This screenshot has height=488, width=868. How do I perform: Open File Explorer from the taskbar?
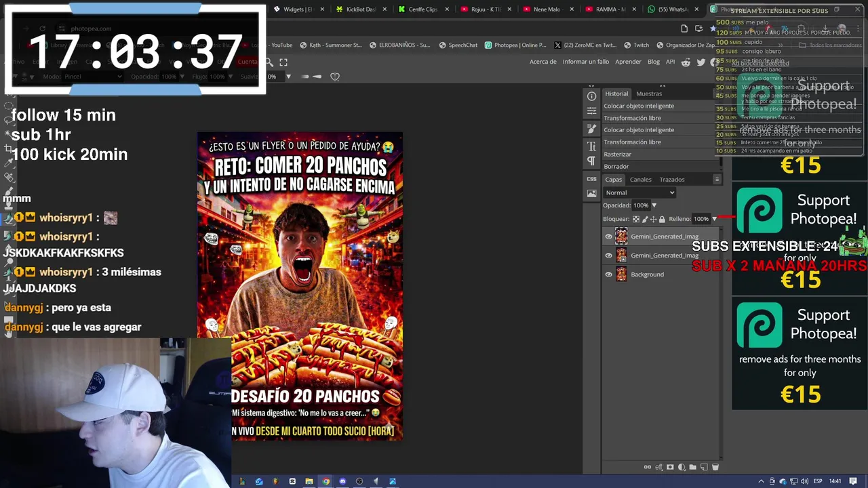(x=309, y=481)
